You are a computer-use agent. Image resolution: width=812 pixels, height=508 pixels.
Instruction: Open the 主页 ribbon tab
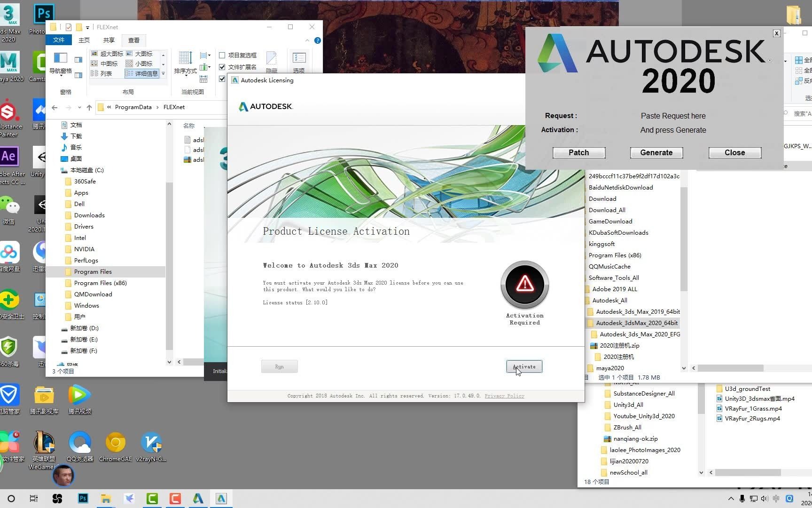pos(84,40)
